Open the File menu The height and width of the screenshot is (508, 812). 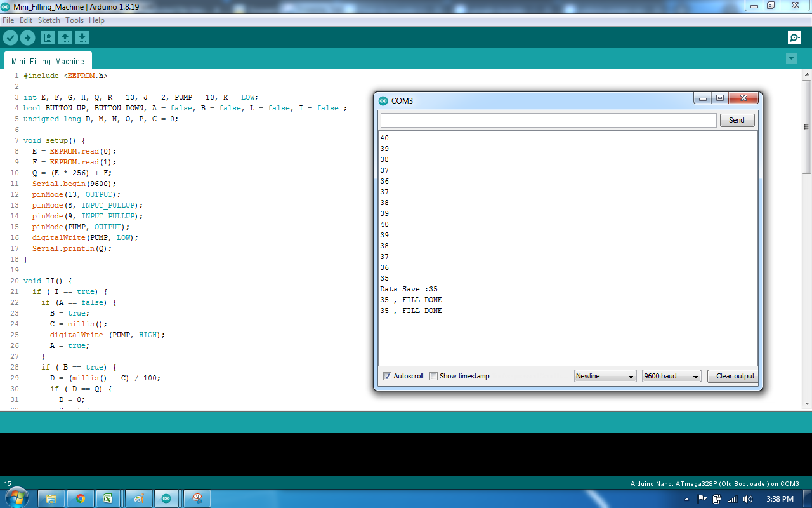tap(8, 20)
